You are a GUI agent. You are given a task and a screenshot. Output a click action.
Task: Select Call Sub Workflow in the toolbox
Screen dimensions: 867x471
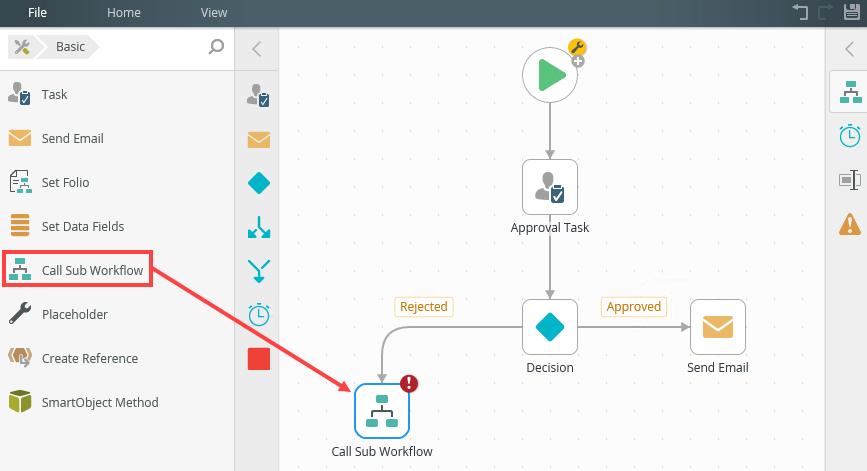tap(77, 270)
